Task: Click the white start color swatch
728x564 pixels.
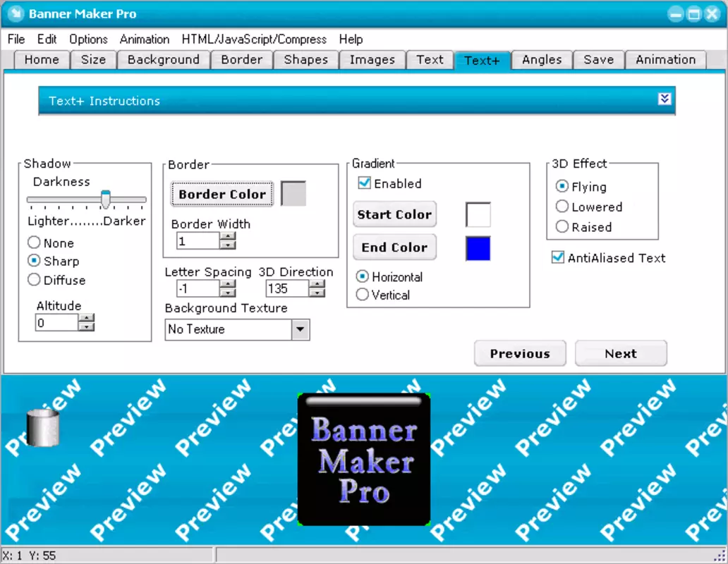Action: [478, 214]
